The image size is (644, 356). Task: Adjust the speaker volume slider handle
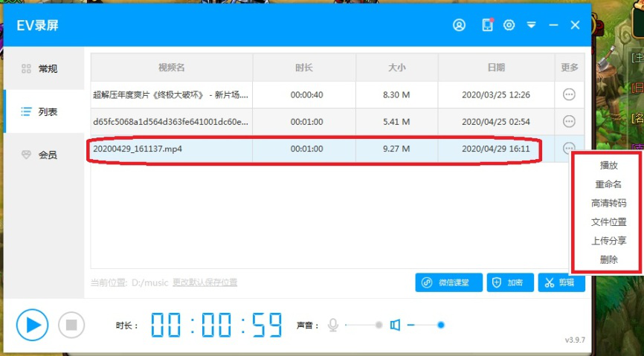tap(441, 326)
